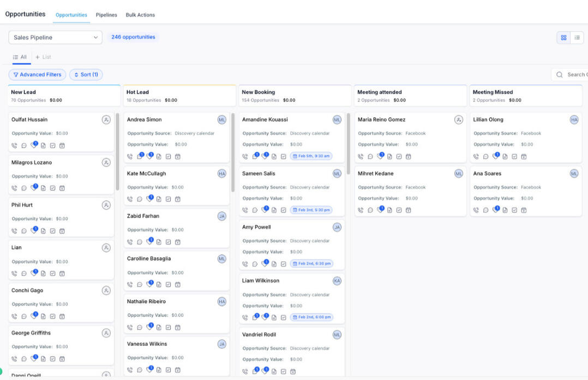The height and width of the screenshot is (380, 588).
Task: Open the notes icon on Maria Reino Gomez's card
Action: click(x=390, y=157)
